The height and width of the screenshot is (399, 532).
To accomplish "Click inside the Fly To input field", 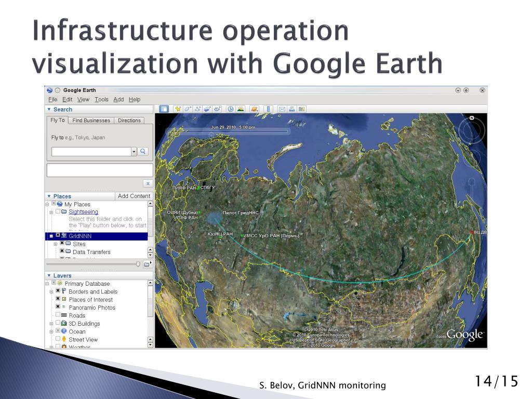I will [91, 151].
